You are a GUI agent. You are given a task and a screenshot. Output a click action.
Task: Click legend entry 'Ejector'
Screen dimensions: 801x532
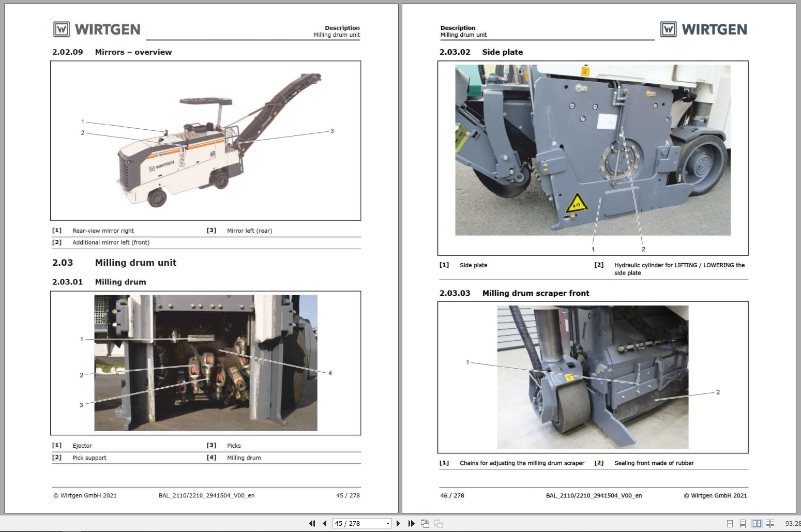point(82,446)
